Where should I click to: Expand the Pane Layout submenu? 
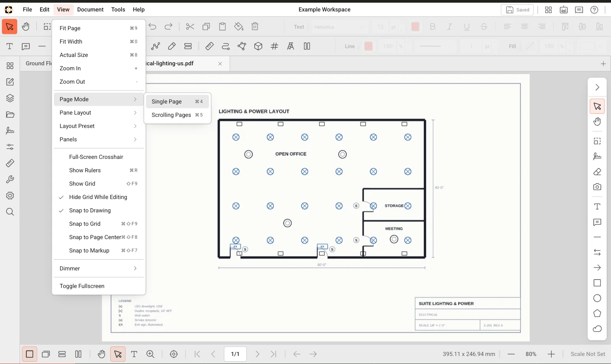pyautogui.click(x=99, y=113)
